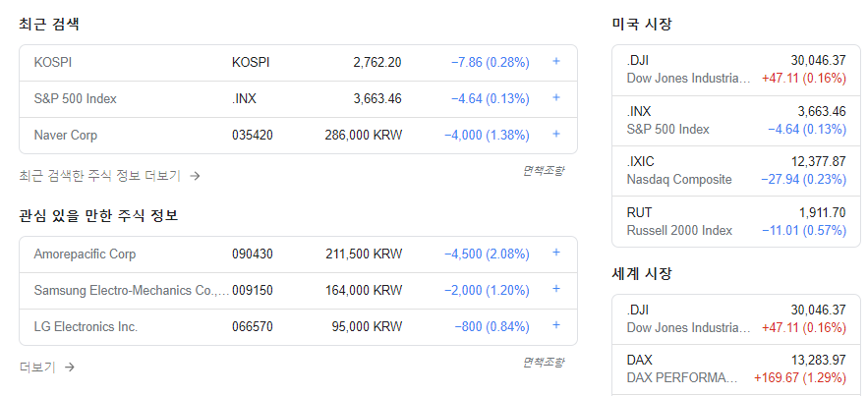
Task: Open .IXIC Nasdaq Composite card
Action: [736, 171]
